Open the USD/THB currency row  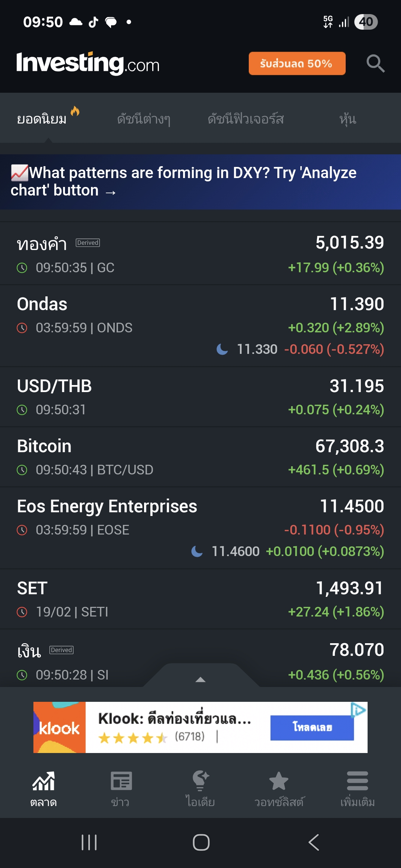pyautogui.click(x=200, y=397)
